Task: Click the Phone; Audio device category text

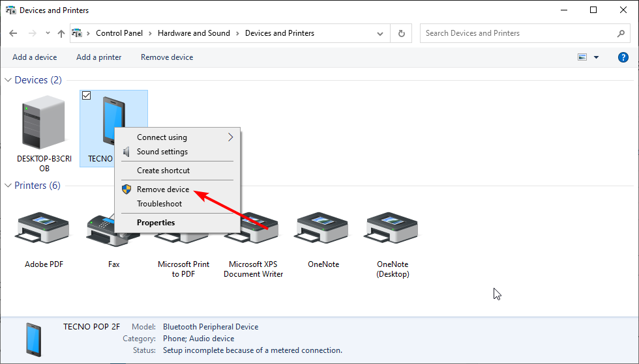Action: click(x=198, y=339)
